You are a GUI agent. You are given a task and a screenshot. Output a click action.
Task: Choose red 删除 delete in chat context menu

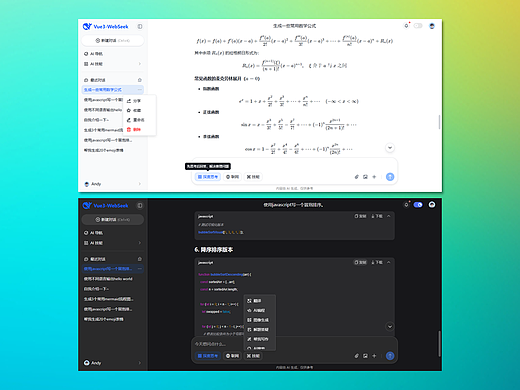point(139,130)
